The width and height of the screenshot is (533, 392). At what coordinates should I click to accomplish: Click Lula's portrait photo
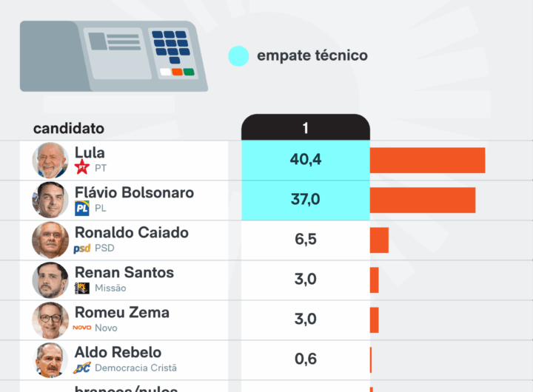(50, 160)
